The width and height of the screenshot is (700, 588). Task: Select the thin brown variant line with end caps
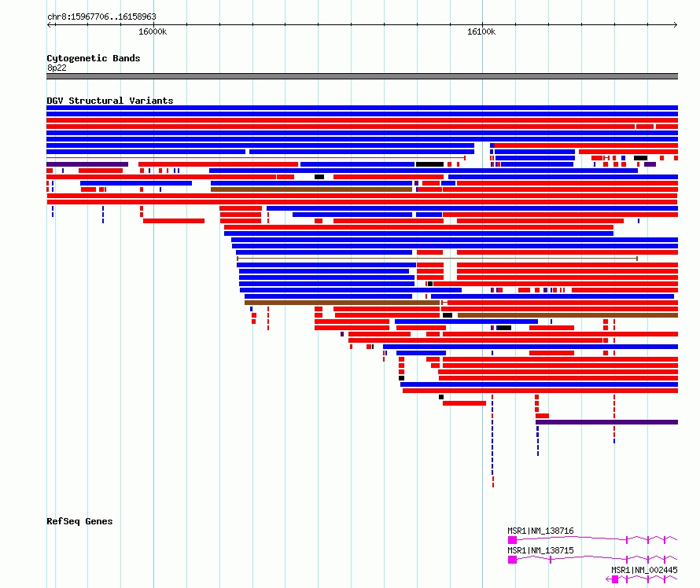[437, 259]
